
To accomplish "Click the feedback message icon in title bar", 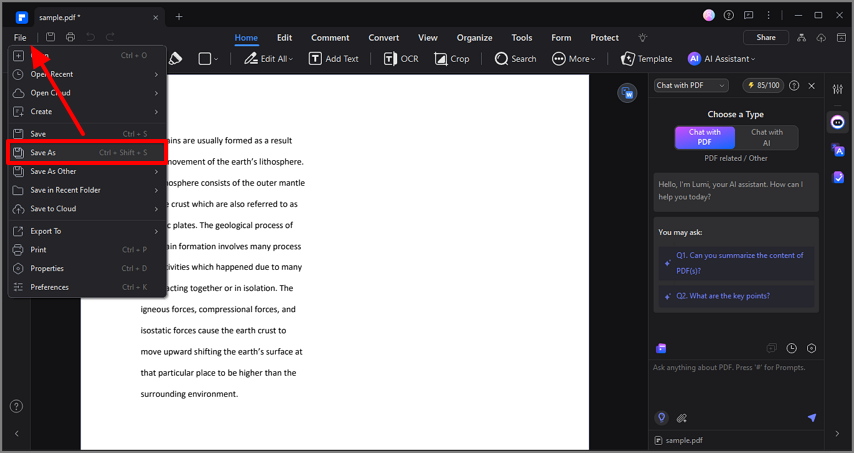I will pyautogui.click(x=749, y=15).
